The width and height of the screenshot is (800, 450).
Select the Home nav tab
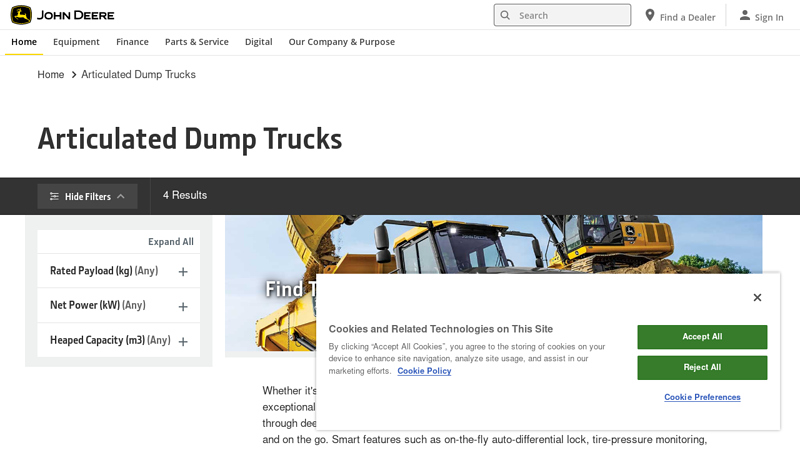[x=24, y=42]
